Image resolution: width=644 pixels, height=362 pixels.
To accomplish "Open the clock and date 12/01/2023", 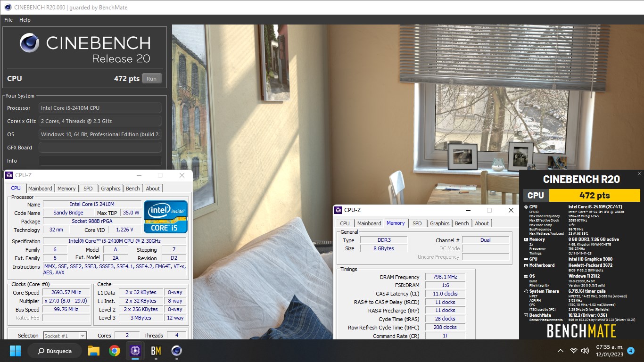I will point(609,351).
